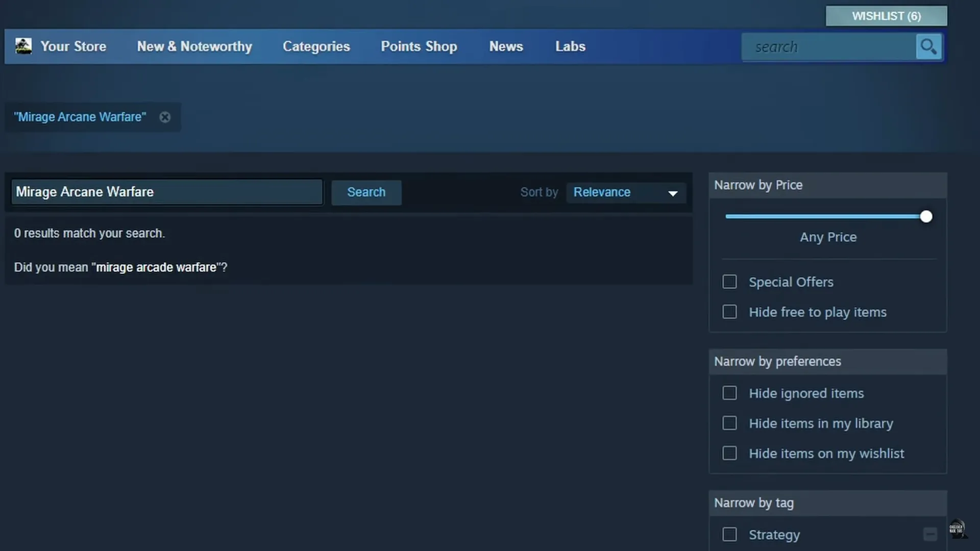Enable the Special Offers checkbox
Viewport: 980px width, 551px height.
click(x=729, y=282)
